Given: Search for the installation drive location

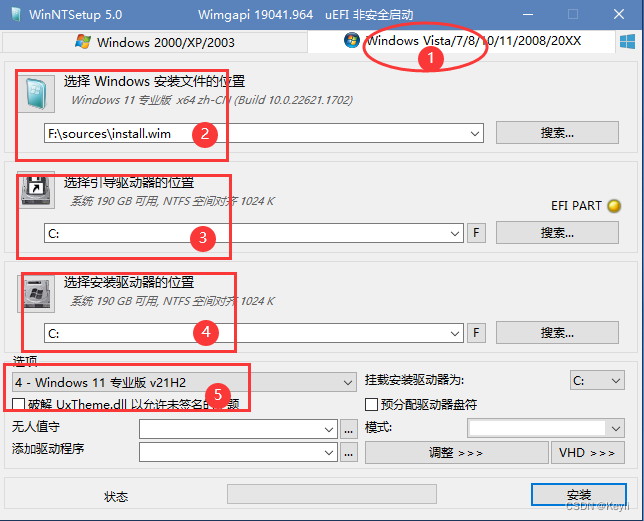Looking at the screenshot, I should (557, 333).
